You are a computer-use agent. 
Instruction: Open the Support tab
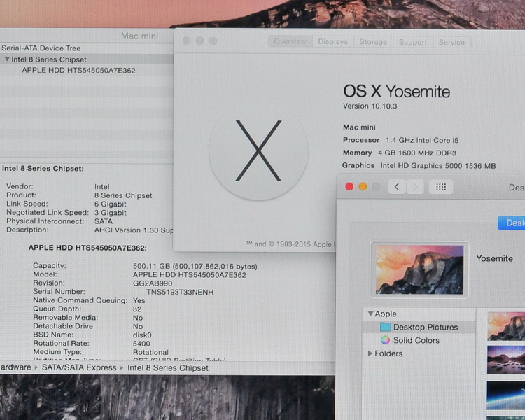click(413, 42)
